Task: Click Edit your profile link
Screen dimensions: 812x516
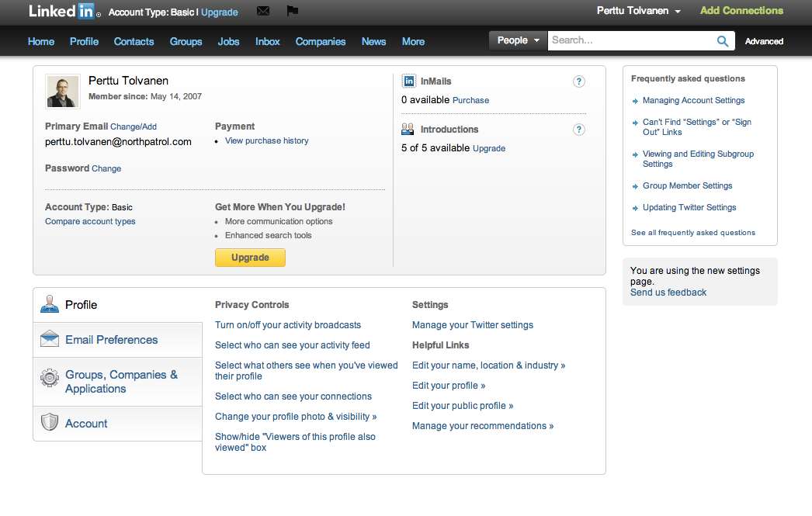Action: click(449, 386)
